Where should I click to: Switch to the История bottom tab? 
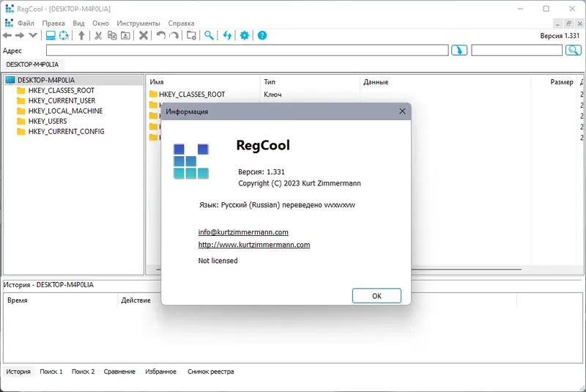coord(18,371)
